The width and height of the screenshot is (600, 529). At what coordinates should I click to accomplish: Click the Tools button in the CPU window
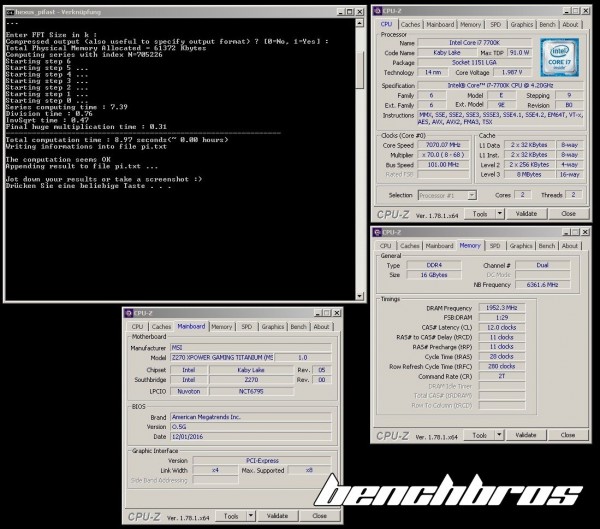(x=480, y=214)
